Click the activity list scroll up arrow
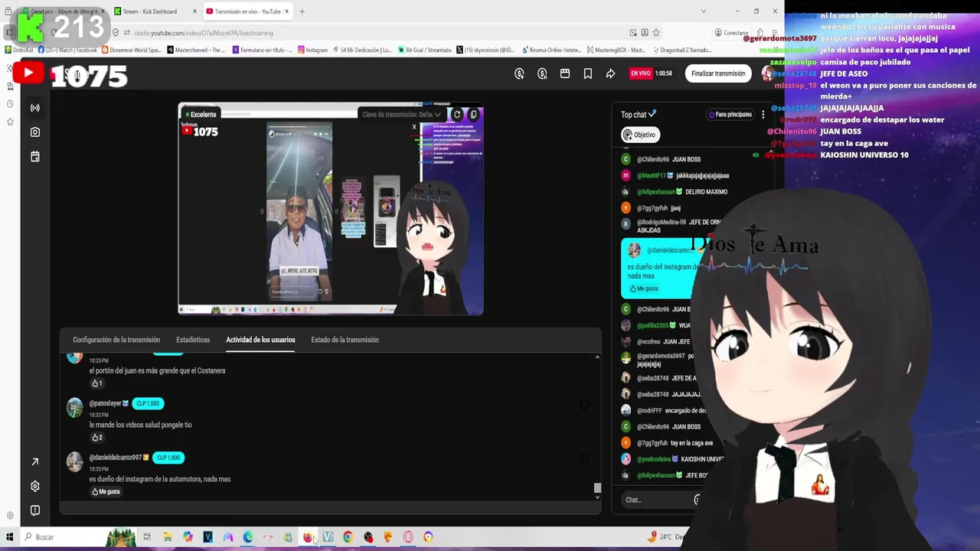Viewport: 980px width, 551px height. tap(597, 357)
